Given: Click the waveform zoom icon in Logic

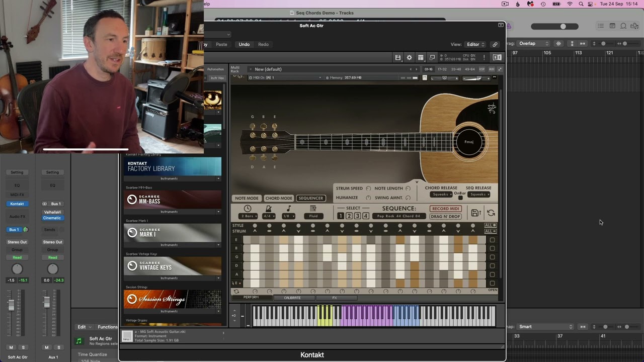Looking at the screenshot, I should coord(558,44).
